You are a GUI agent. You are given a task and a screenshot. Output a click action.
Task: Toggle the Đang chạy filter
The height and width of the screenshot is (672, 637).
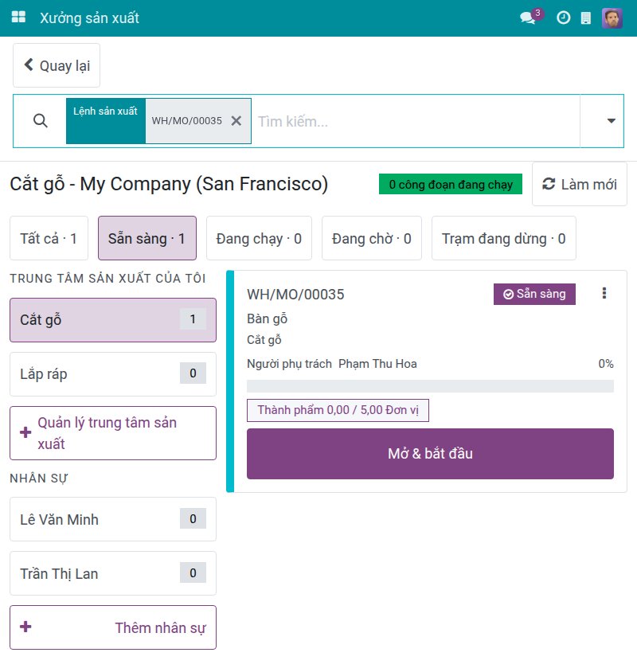[259, 238]
